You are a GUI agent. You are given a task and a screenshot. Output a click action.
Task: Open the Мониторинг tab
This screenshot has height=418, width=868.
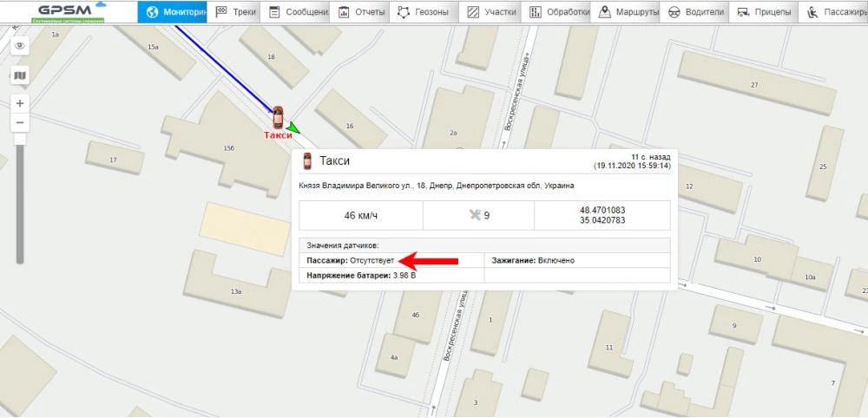pos(172,11)
